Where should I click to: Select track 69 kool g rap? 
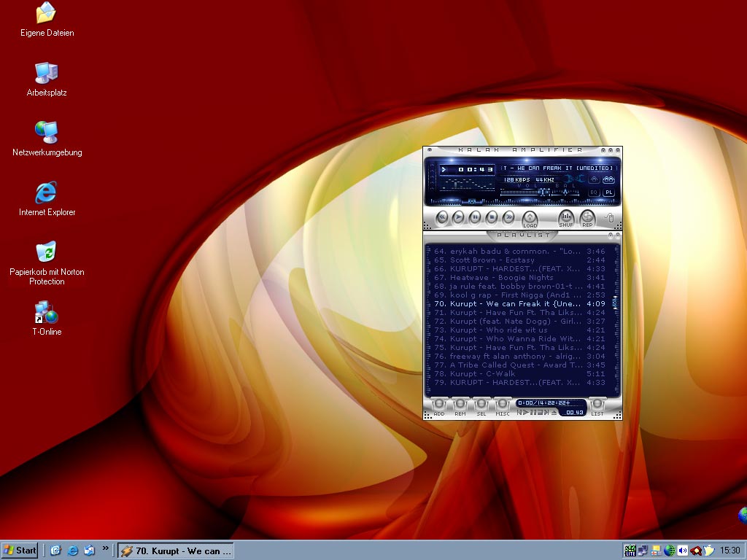[519, 295]
